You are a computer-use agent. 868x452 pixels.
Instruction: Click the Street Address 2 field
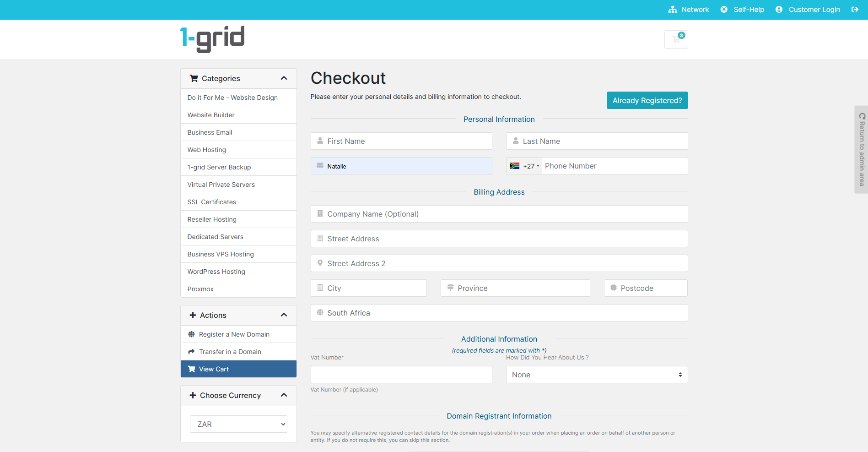(x=499, y=263)
